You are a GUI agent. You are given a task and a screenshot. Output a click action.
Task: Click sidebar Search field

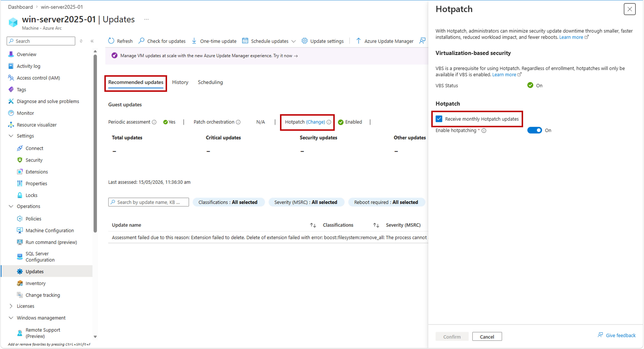[x=41, y=41]
